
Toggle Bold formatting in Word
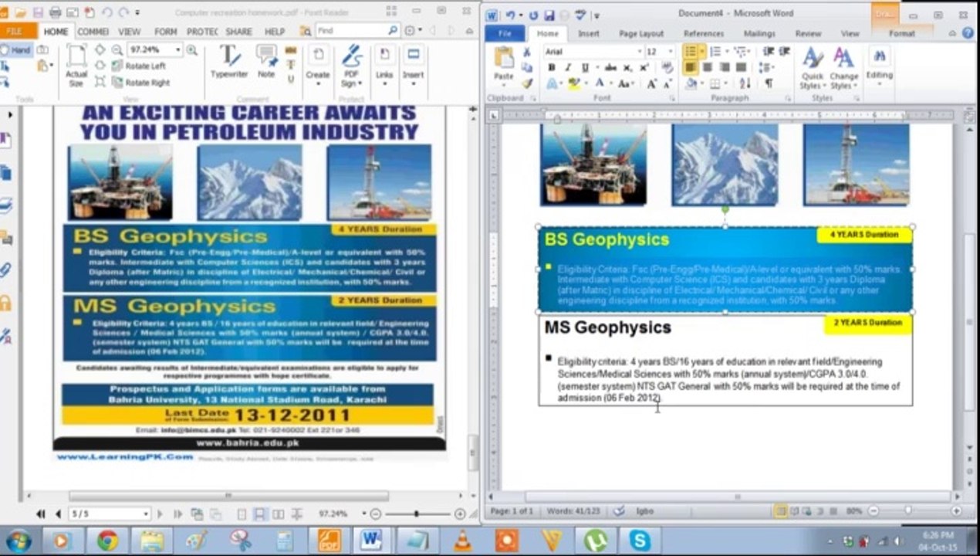tap(552, 68)
